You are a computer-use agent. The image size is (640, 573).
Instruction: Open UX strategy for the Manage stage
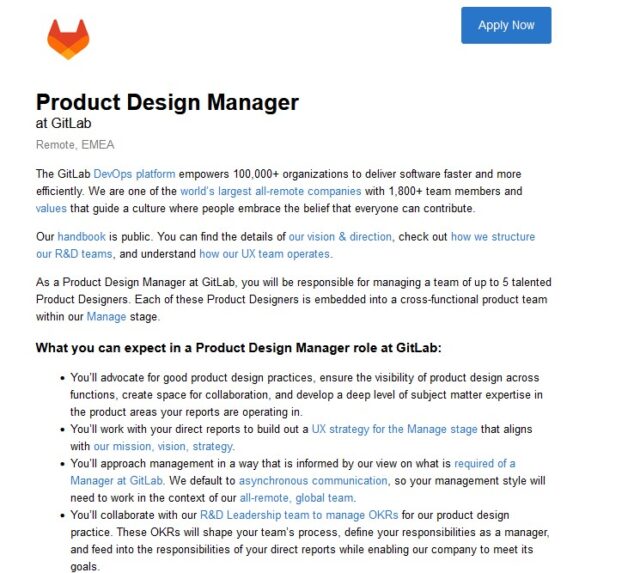click(394, 429)
